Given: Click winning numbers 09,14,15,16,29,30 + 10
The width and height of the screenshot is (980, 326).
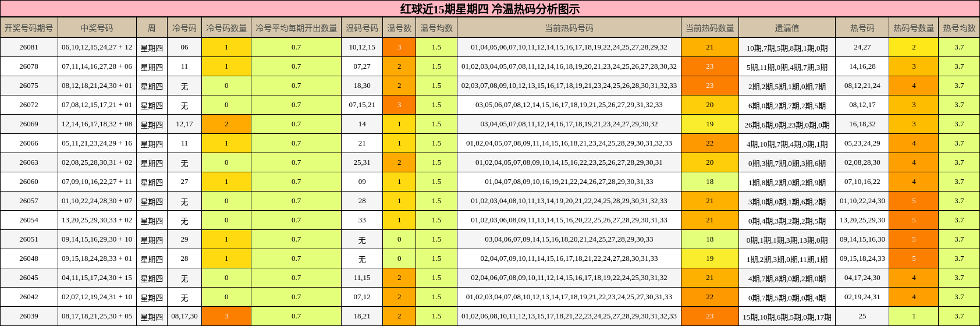Looking at the screenshot, I should [x=97, y=239].
